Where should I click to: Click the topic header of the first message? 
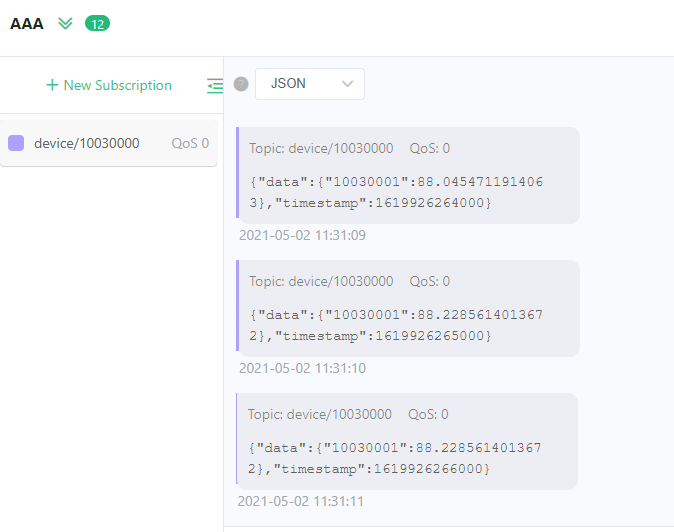click(x=349, y=149)
